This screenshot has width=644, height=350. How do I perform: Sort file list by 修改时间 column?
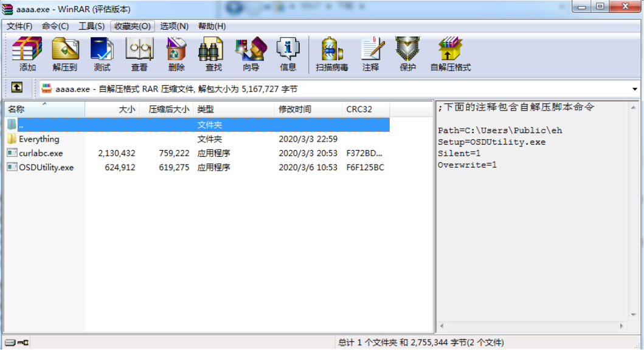[x=308, y=109]
